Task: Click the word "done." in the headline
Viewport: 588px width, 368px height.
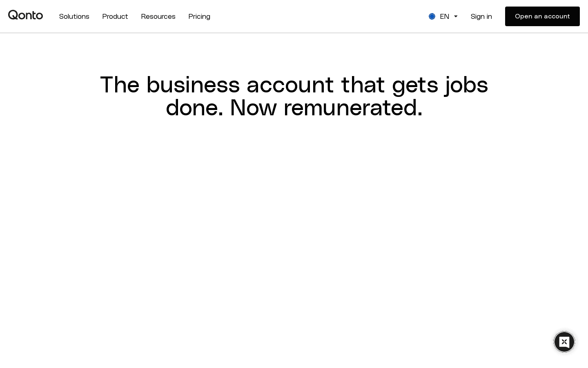Action: coord(194,108)
